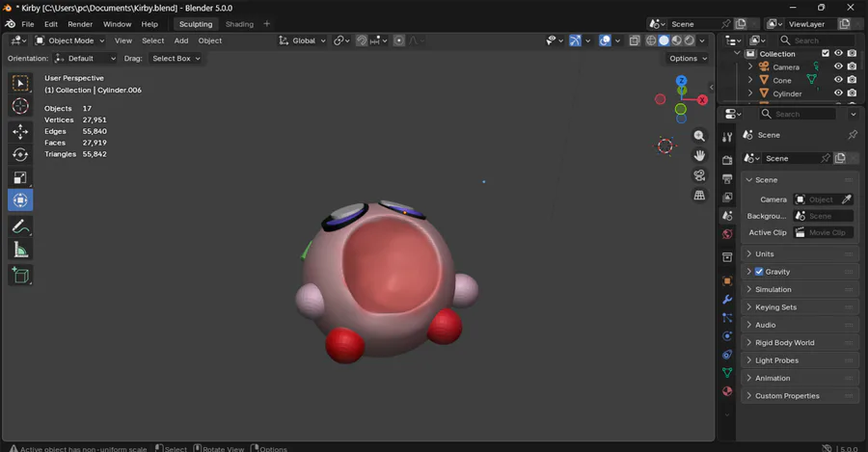Toggle X-ray display mode
This screenshot has width=868, height=452.
pyautogui.click(x=635, y=40)
